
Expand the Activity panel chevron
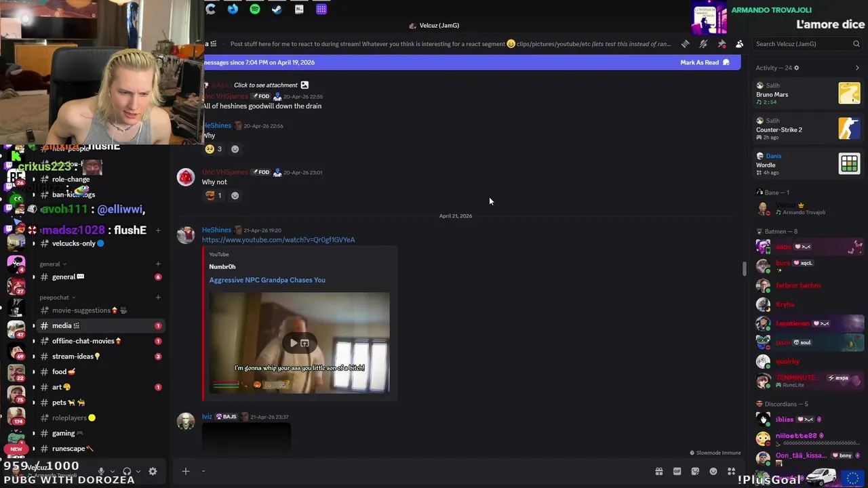click(x=857, y=68)
